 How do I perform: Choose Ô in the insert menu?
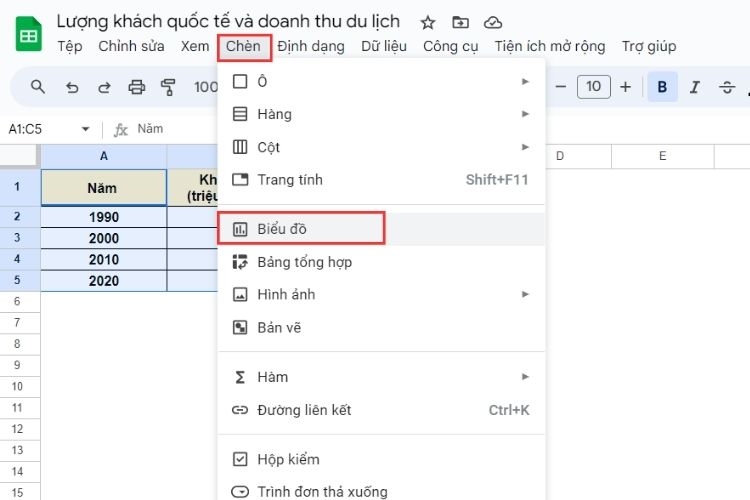click(x=381, y=81)
